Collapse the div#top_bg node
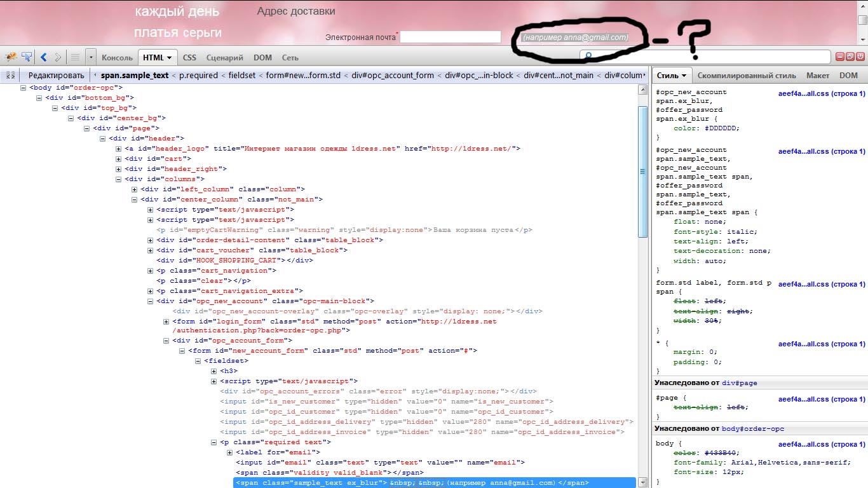The image size is (868, 488). (55, 108)
